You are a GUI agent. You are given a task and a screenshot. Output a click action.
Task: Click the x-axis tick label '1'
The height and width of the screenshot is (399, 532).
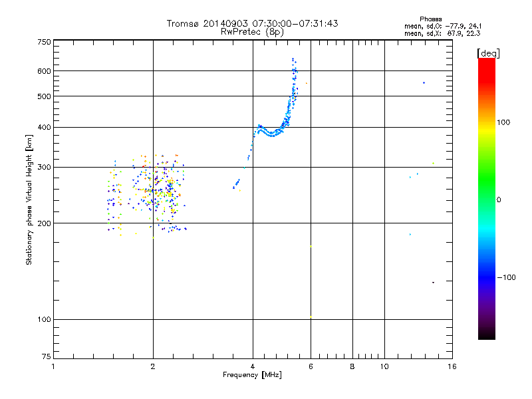(x=53, y=366)
